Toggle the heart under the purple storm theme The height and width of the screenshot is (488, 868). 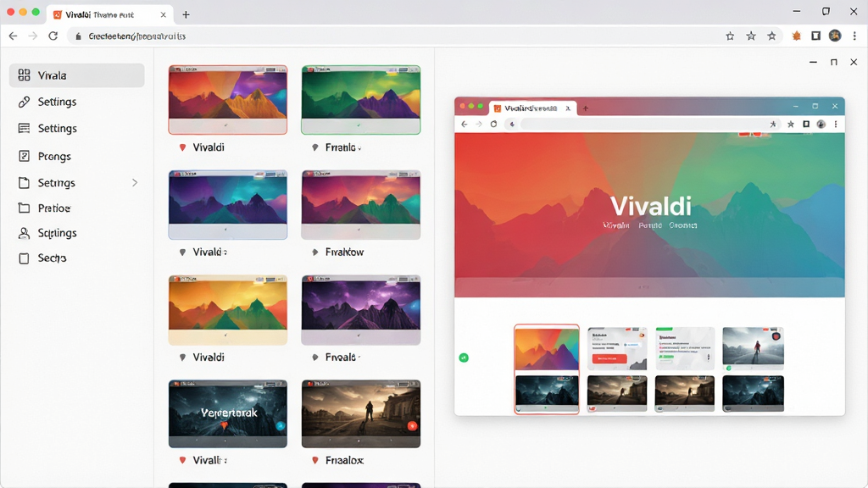click(x=315, y=358)
